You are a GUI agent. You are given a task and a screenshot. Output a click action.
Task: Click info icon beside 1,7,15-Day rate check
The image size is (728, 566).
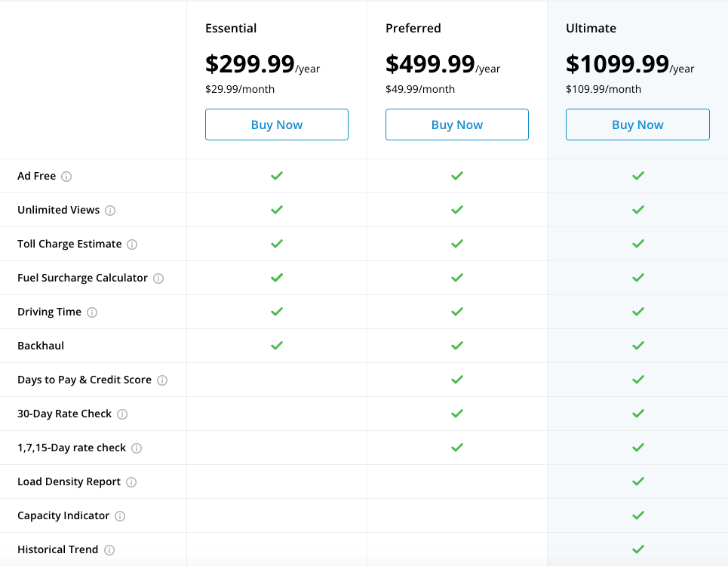point(137,448)
